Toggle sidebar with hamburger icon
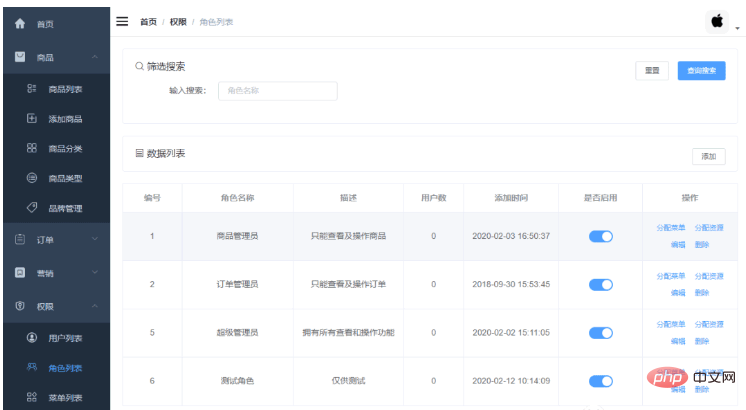This screenshot has height=410, width=746. coord(122,21)
